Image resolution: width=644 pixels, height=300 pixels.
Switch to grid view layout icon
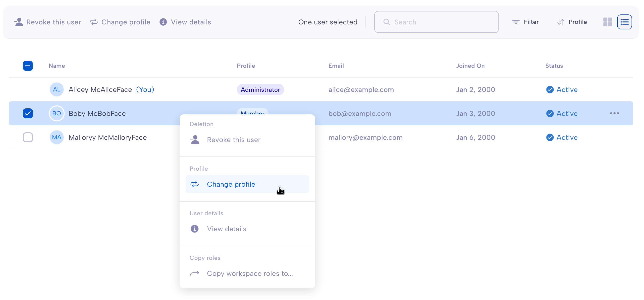coord(607,22)
